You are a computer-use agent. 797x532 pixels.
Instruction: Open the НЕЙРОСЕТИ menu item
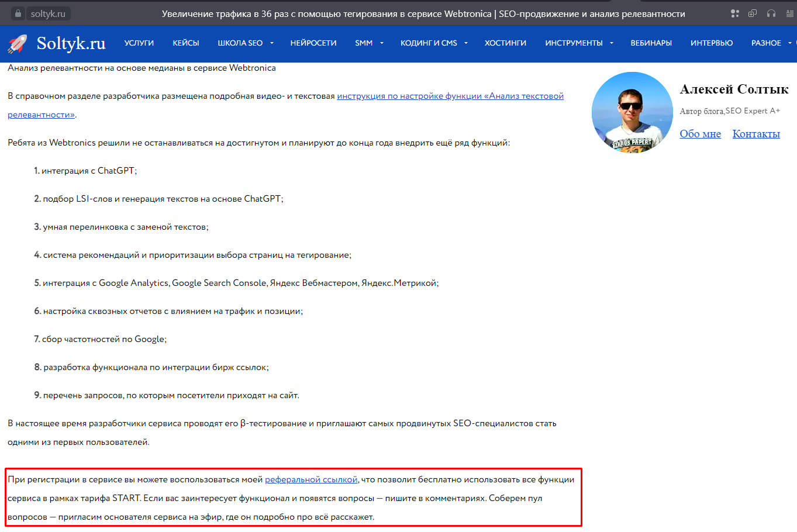click(x=313, y=43)
